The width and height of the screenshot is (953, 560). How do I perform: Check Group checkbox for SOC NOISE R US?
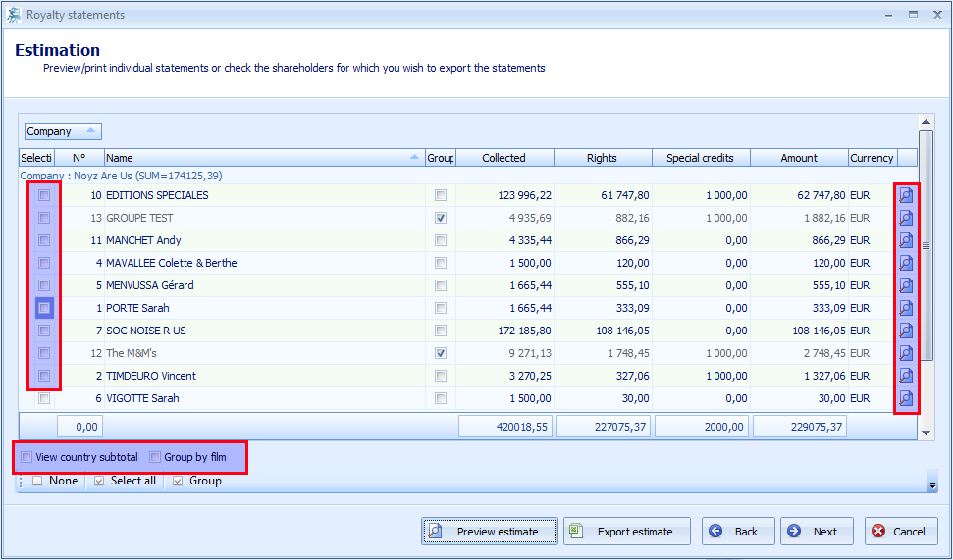coord(441,331)
